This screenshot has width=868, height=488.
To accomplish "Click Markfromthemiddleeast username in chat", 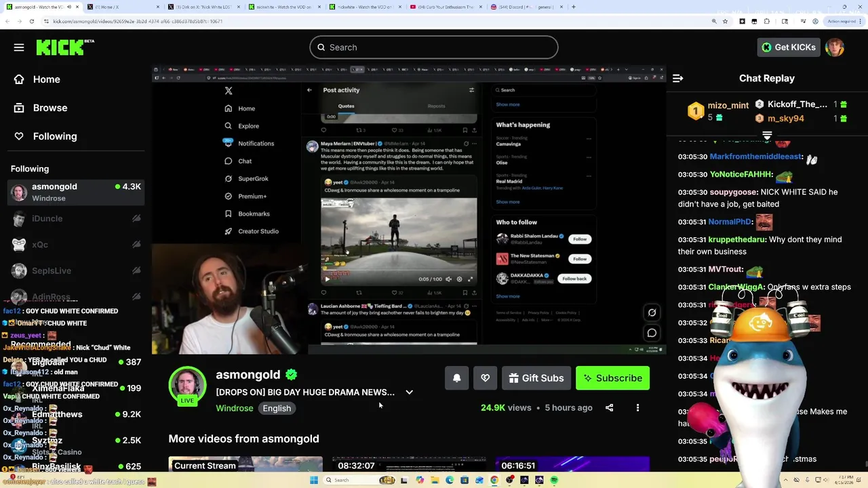I will [x=755, y=157].
